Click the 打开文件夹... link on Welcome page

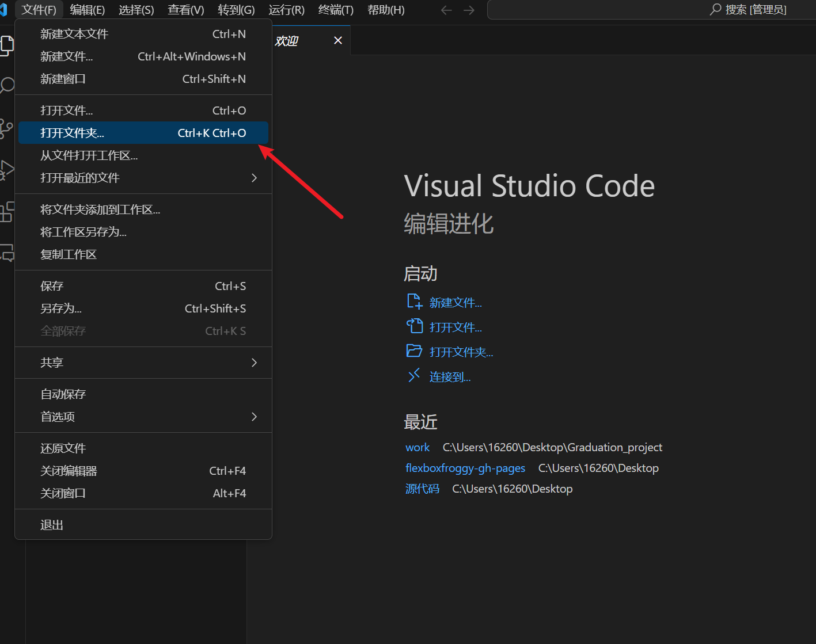tap(461, 352)
